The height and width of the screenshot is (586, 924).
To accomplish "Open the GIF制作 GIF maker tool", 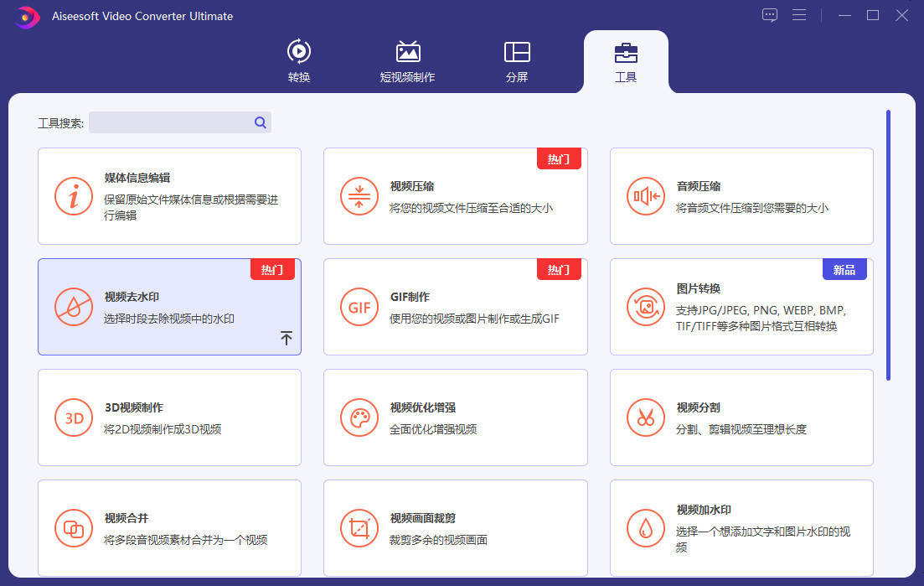I will pos(455,307).
